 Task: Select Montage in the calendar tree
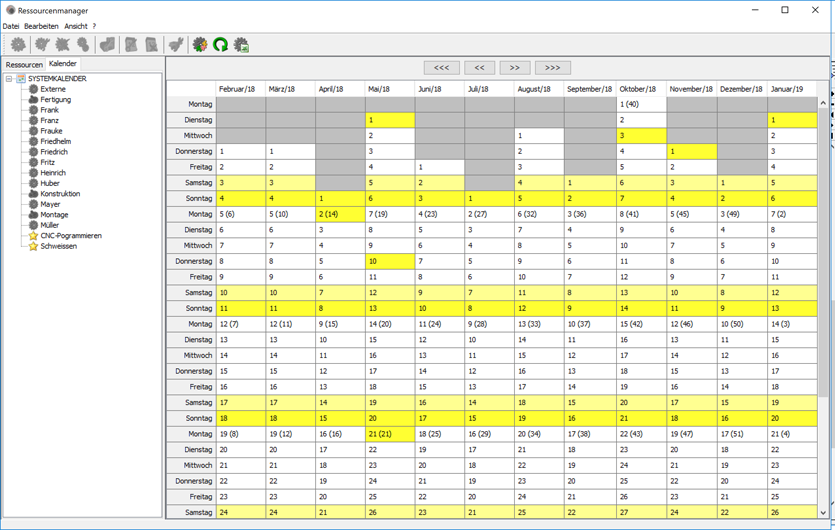54,215
